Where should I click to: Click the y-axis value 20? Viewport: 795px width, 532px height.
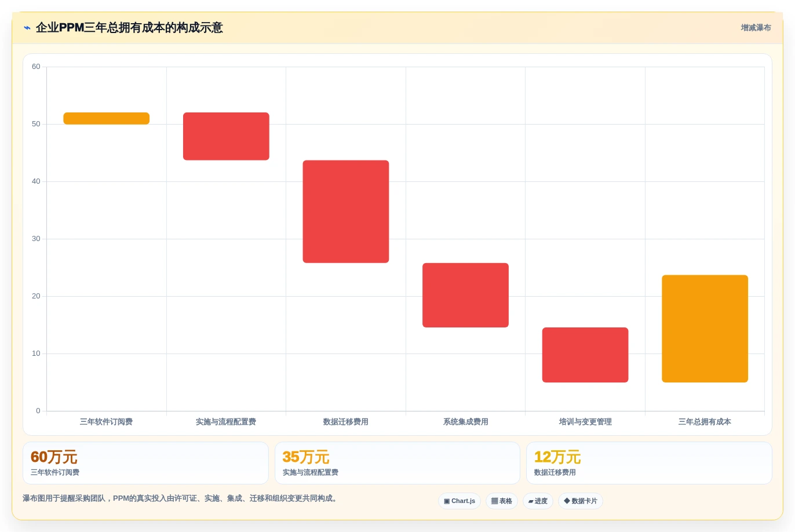(x=36, y=296)
